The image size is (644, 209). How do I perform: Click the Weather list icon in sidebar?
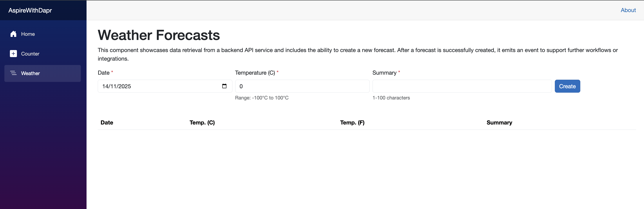click(x=13, y=73)
